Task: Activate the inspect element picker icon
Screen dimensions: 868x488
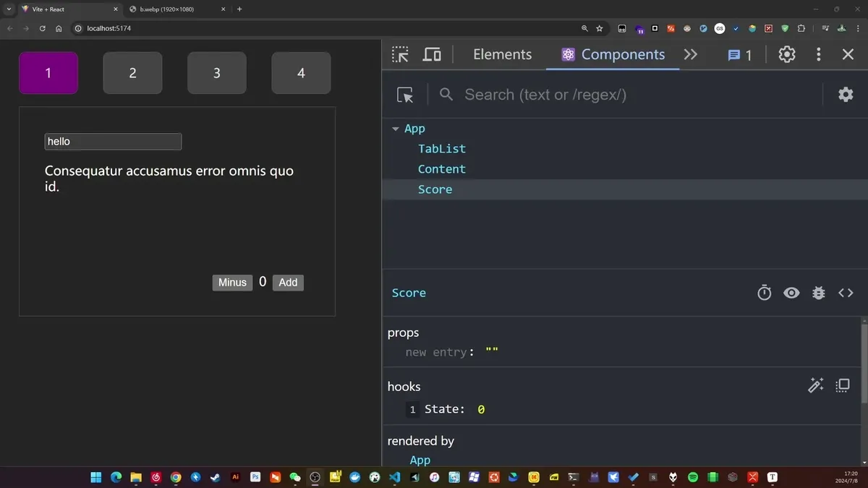Action: (400, 54)
